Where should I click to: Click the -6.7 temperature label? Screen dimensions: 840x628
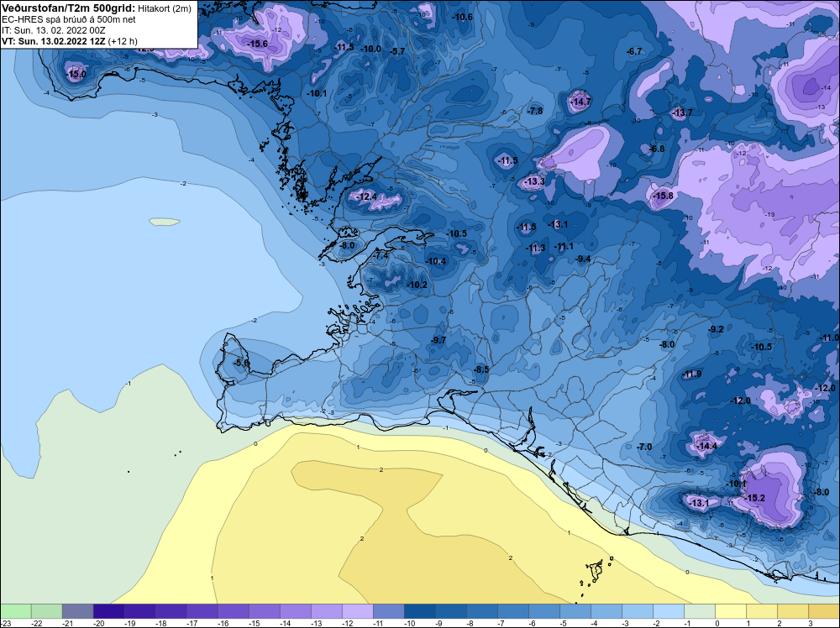634,51
